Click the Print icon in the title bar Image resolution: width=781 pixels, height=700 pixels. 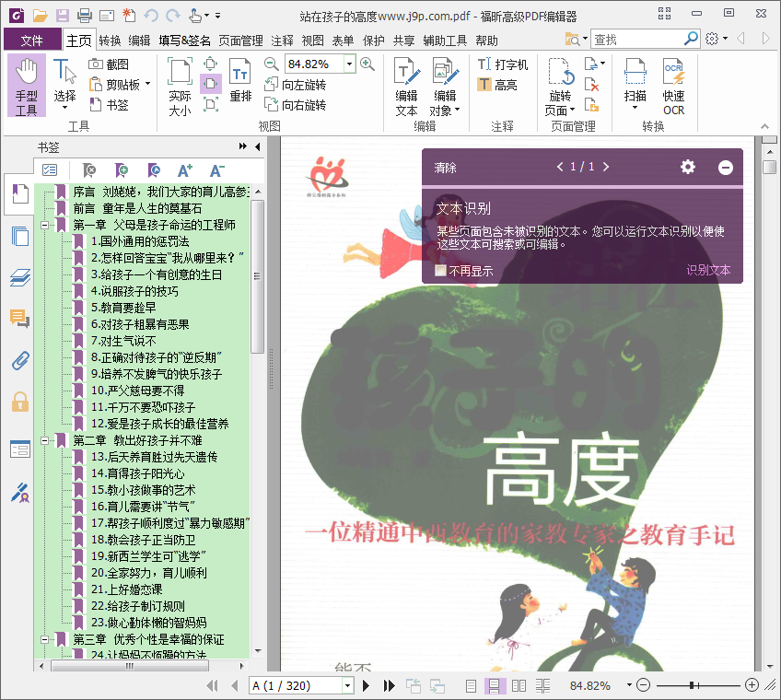tap(85, 16)
